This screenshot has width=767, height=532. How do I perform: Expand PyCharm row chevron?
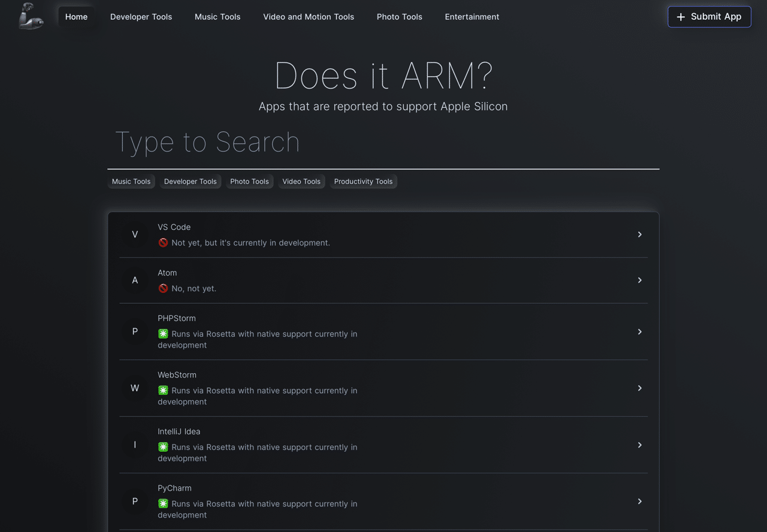pyautogui.click(x=639, y=501)
